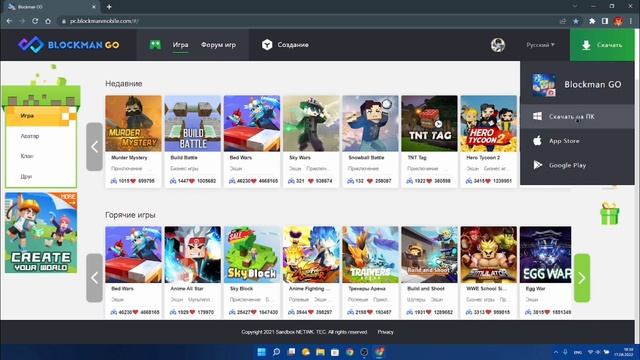Click the Create Your World banner
This screenshot has height=360, width=640.
[41, 233]
